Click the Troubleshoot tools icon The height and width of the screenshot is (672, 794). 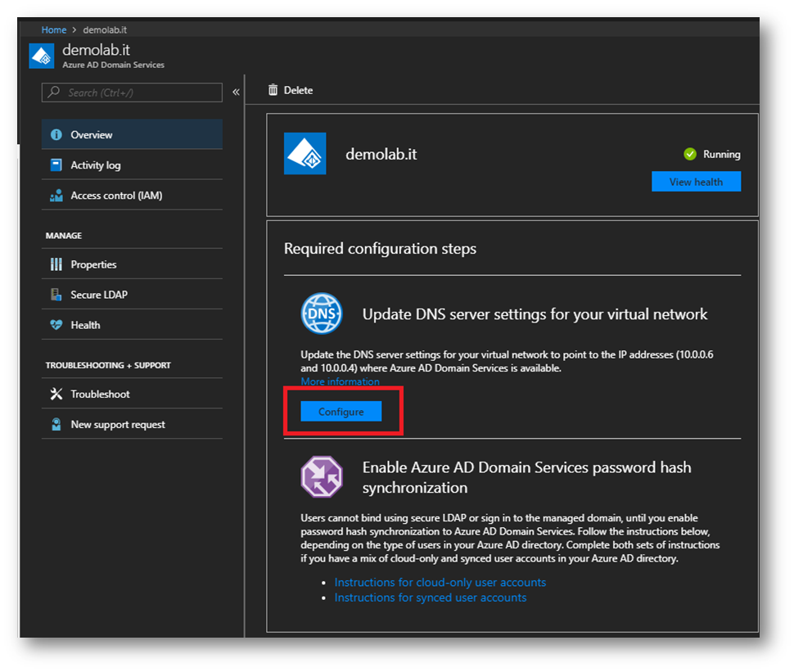pyautogui.click(x=56, y=394)
